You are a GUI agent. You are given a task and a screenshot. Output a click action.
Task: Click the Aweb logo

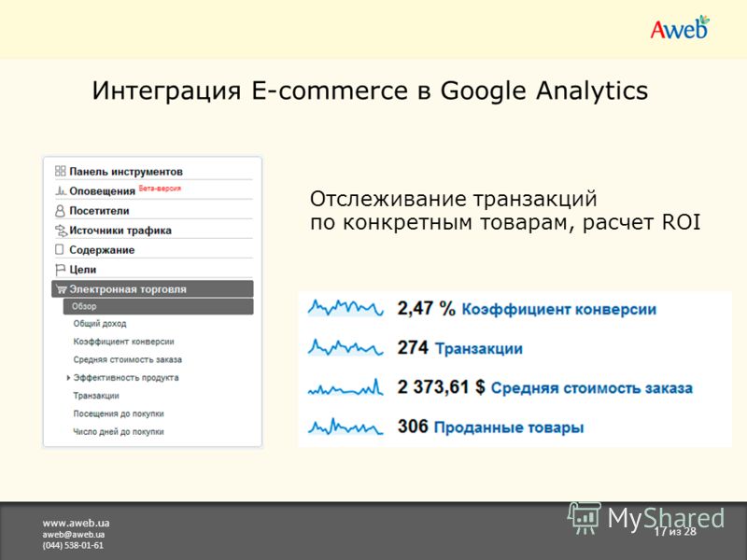tap(680, 28)
